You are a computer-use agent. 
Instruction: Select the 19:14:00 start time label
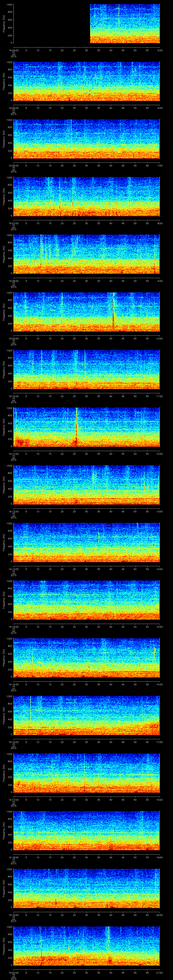click(13, 627)
